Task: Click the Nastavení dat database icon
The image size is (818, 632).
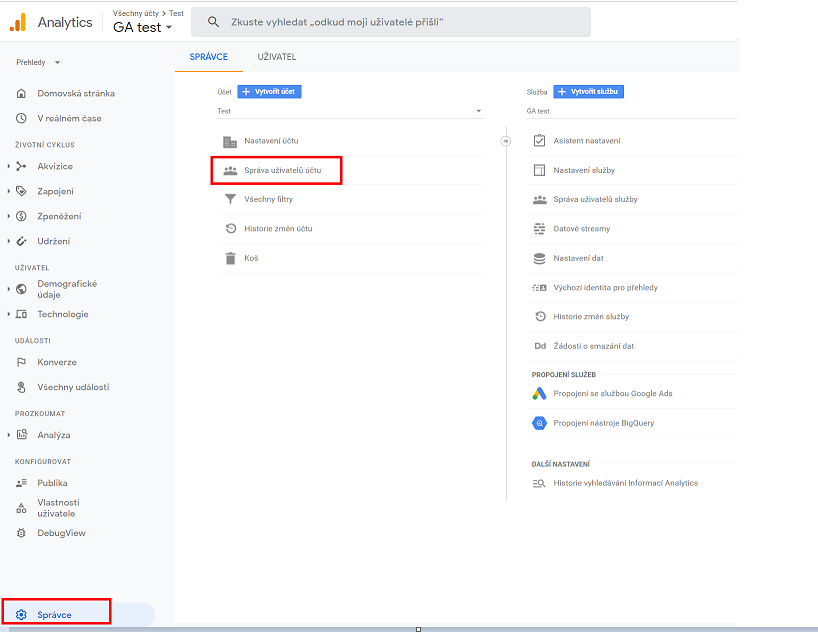Action: click(539, 258)
